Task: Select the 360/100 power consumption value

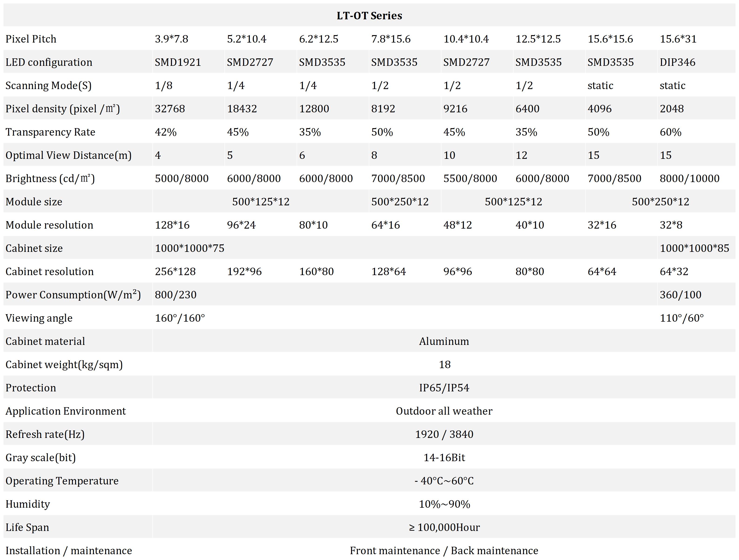Action: pyautogui.click(x=680, y=295)
